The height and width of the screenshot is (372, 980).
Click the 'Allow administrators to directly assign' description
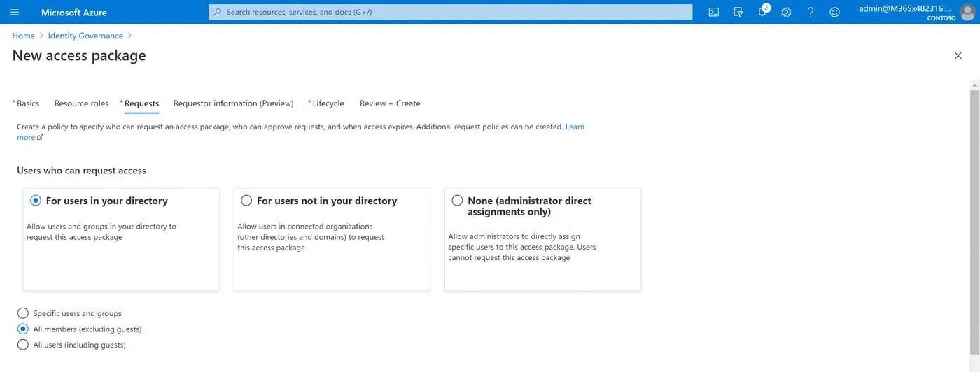tap(522, 247)
